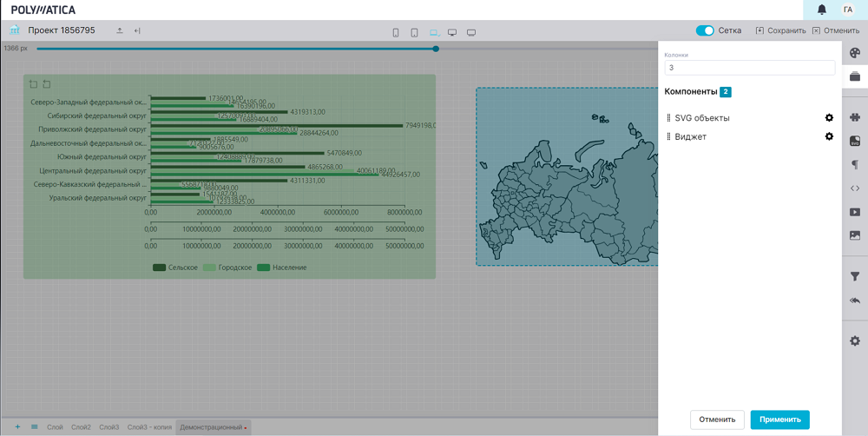Screen dimensions: 868x436
Task: Select the video player sidebar icon
Action: 855,212
